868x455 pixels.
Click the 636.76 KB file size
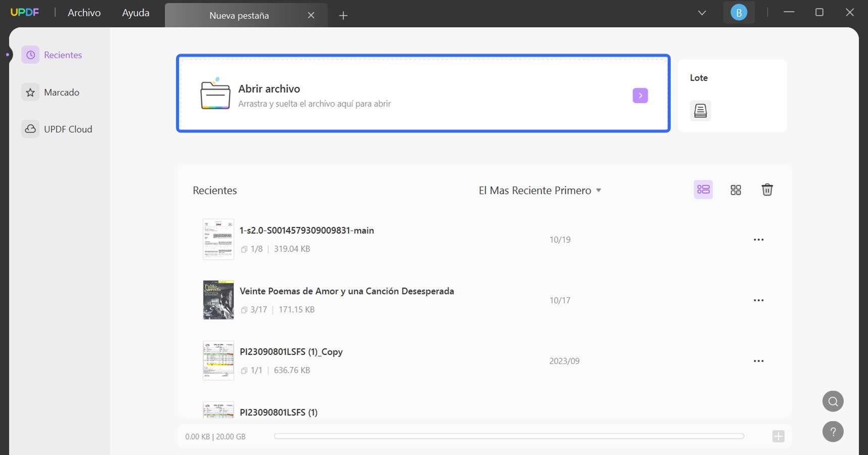[292, 370]
